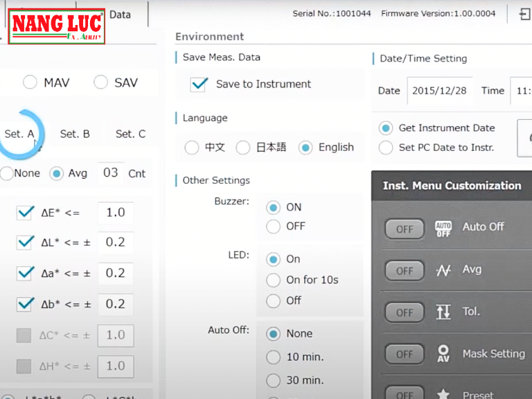Click the Tol. tolerance icon

443,312
